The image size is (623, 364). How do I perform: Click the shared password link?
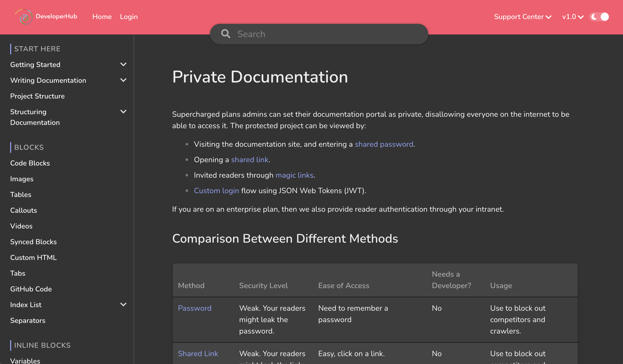tap(384, 144)
